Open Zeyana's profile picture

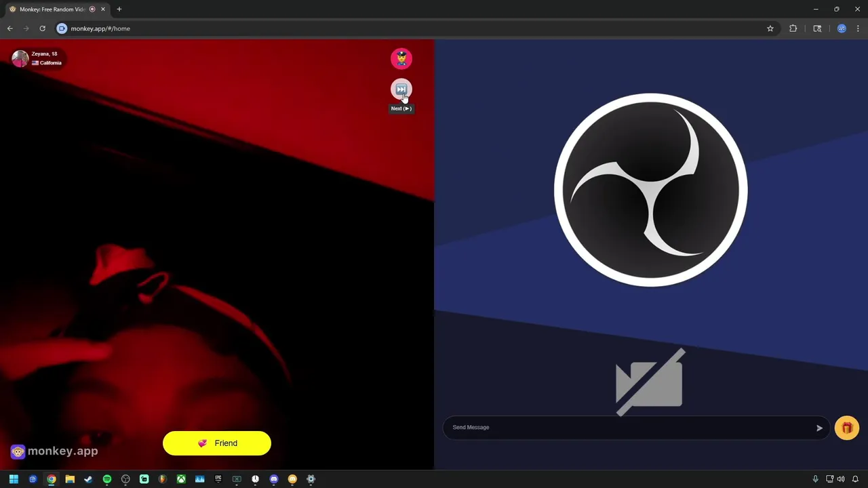click(x=20, y=58)
